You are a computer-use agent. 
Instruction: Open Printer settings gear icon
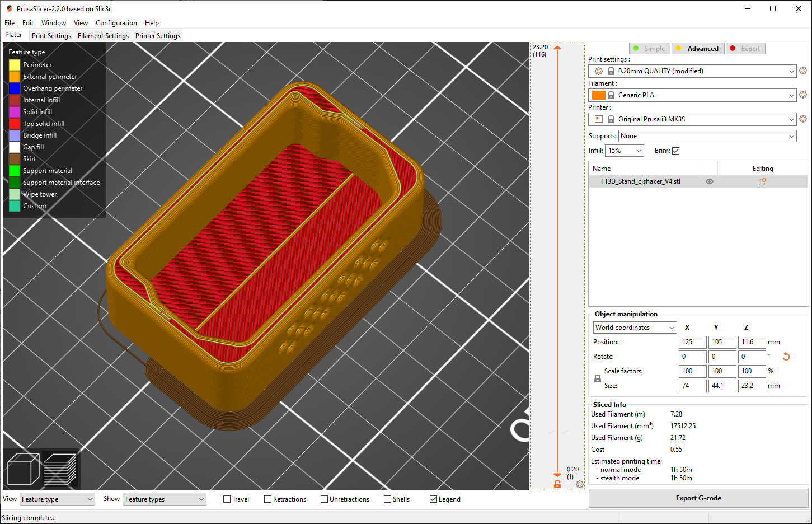point(803,119)
